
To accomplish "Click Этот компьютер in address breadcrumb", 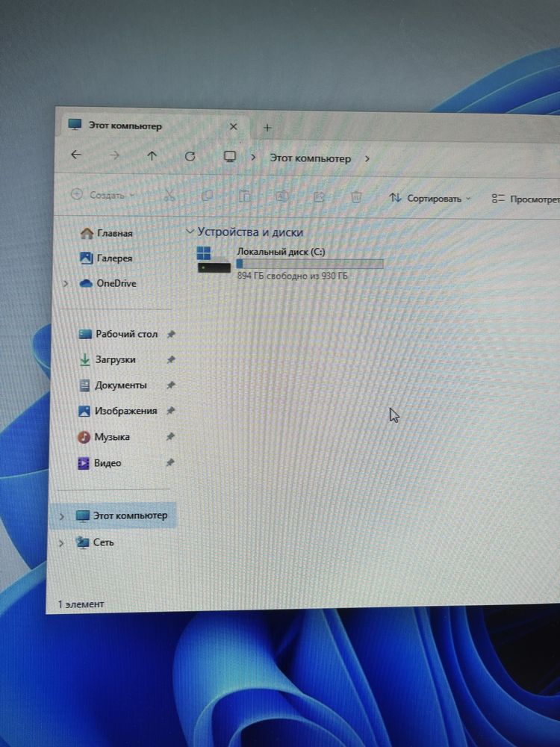I will [311, 158].
